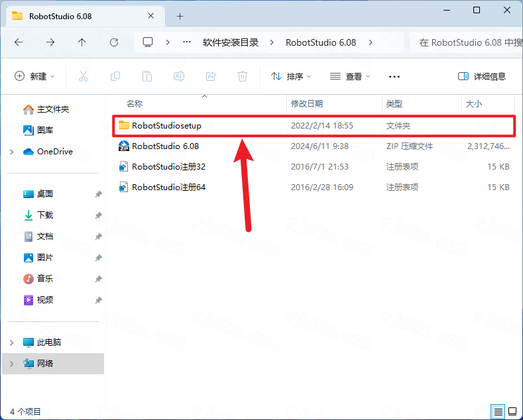Image resolution: width=523 pixels, height=420 pixels.
Task: Toggle the 详细信息 details pane
Action: pyautogui.click(x=482, y=76)
